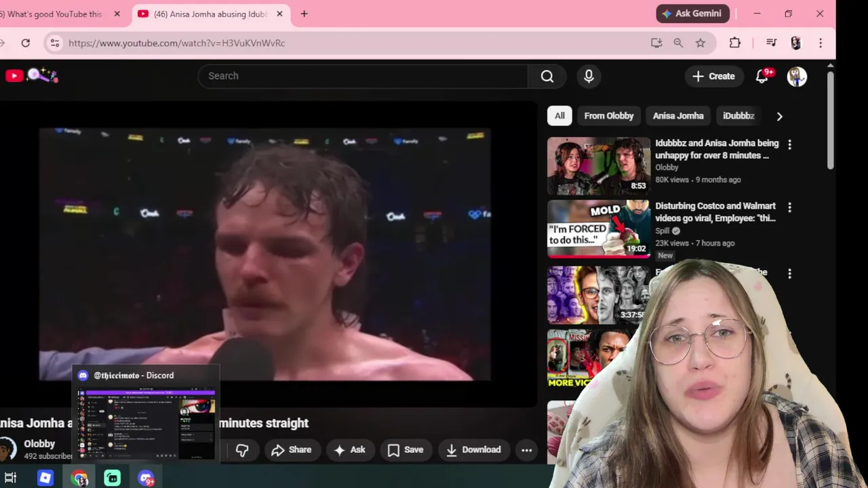Open Streamlabs from the taskbar

tap(113, 478)
